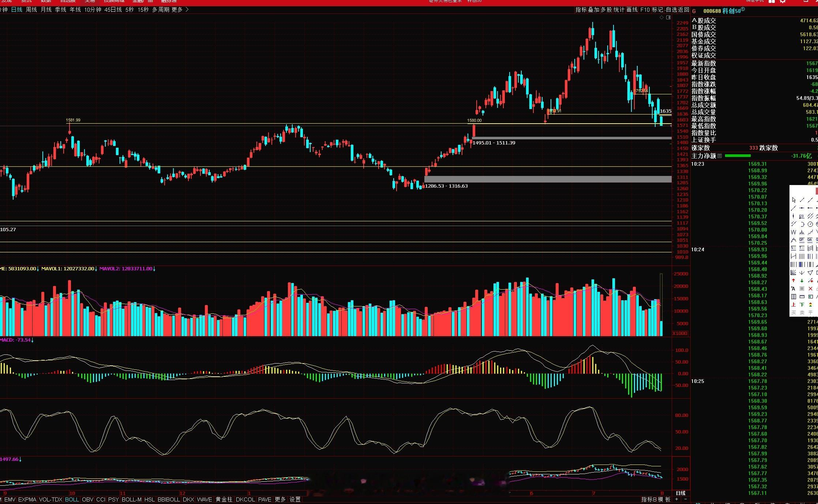The width and height of the screenshot is (818, 504).
Task: Pick the T-marked horizontal lines tool
Action: (802, 248)
